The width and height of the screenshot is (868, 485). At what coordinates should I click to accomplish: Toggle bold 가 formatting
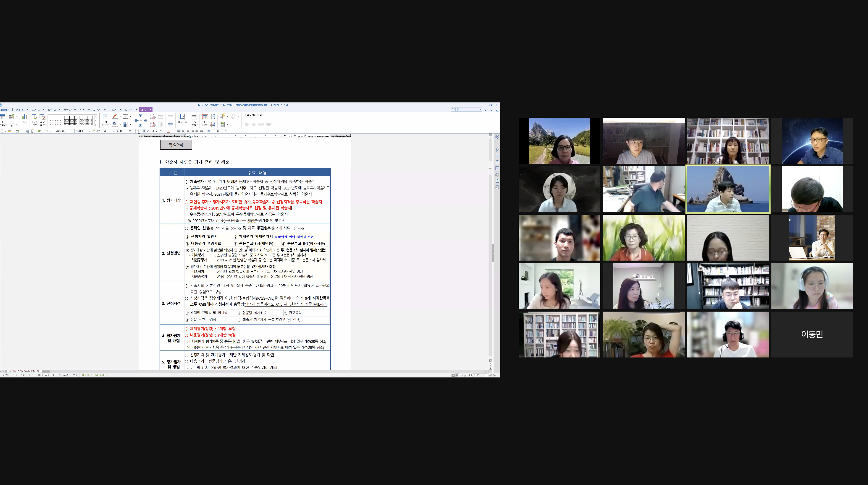click(x=144, y=131)
